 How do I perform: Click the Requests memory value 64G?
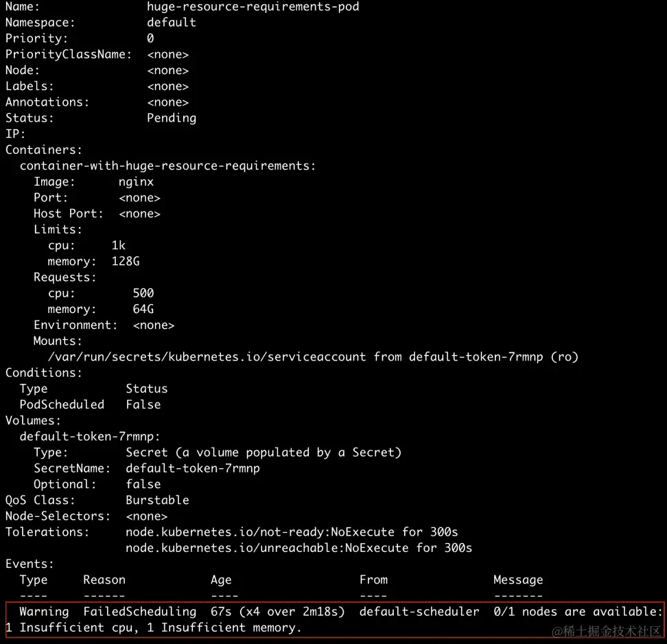143,309
